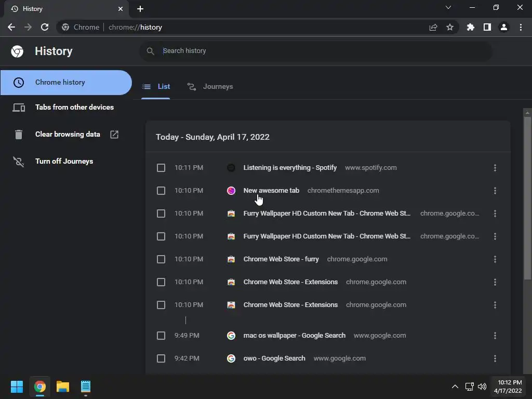Image resolution: width=532 pixels, height=399 pixels.
Task: Close the History tab
Action: pyautogui.click(x=121, y=9)
